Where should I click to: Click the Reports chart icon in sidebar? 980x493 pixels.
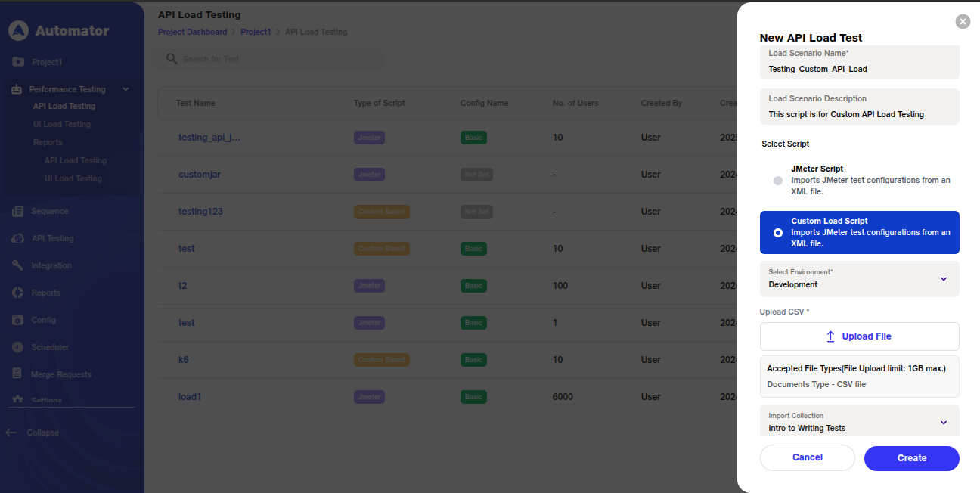18,293
